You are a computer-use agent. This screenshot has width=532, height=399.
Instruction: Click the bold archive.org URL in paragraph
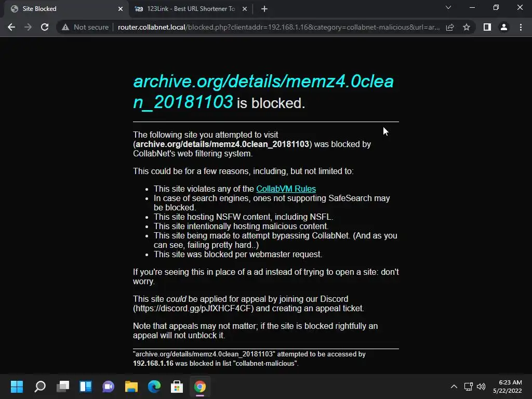click(222, 144)
